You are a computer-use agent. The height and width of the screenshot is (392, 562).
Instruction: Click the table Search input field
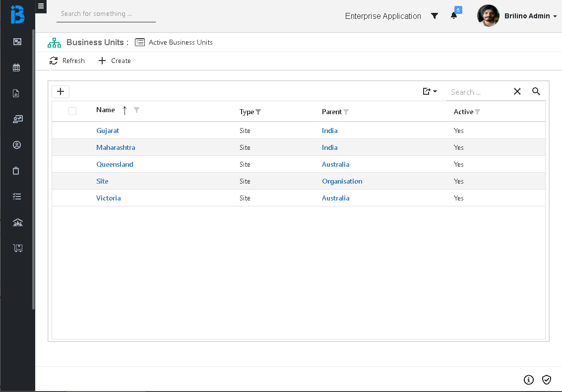pos(479,92)
